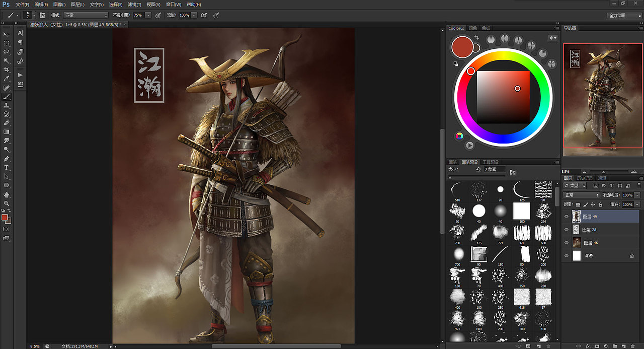Open the 不透明度 75% slider dropdown

[148, 15]
